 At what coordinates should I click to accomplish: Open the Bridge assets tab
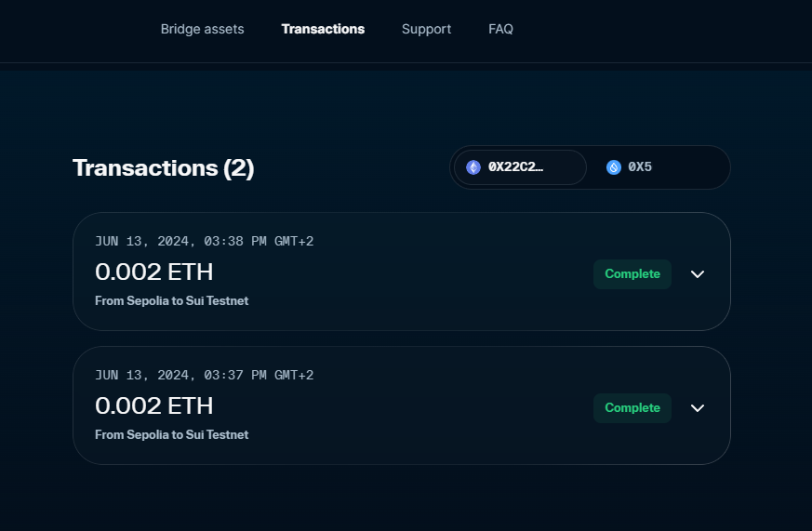coord(202,29)
